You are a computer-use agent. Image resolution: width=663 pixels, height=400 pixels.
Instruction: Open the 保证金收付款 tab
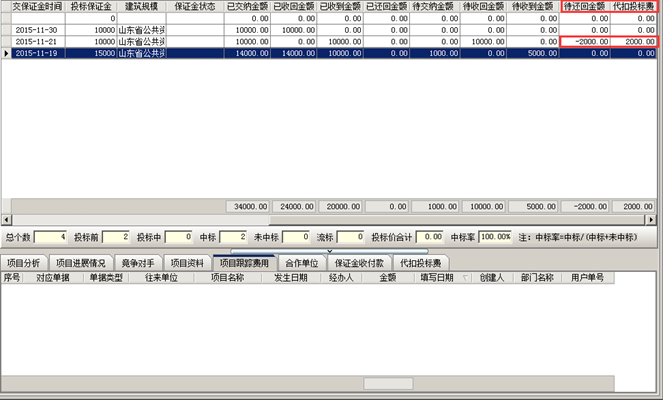click(x=359, y=263)
